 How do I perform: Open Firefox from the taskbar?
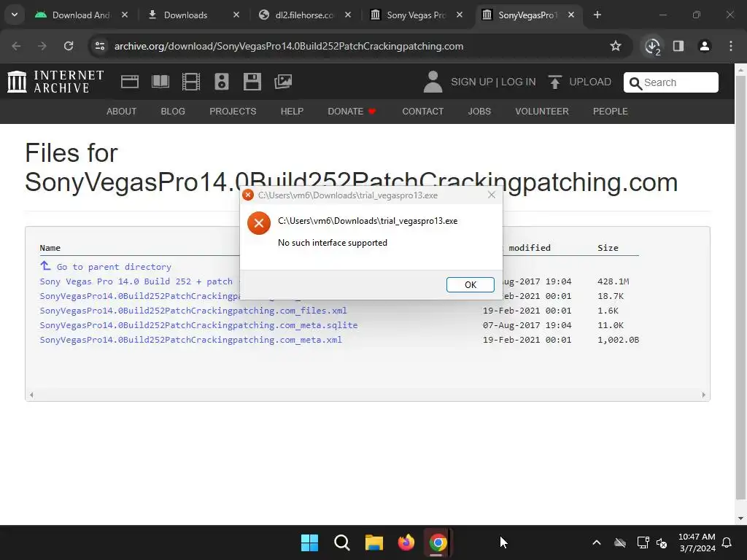pos(406,542)
